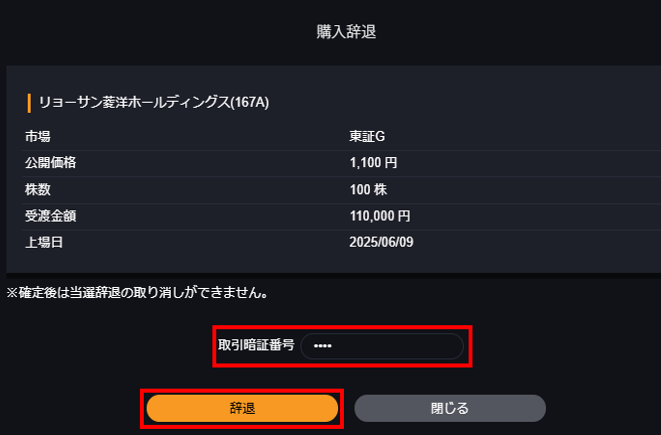Click the 上場日 row label
The width and height of the screenshot is (661, 435).
44,243
